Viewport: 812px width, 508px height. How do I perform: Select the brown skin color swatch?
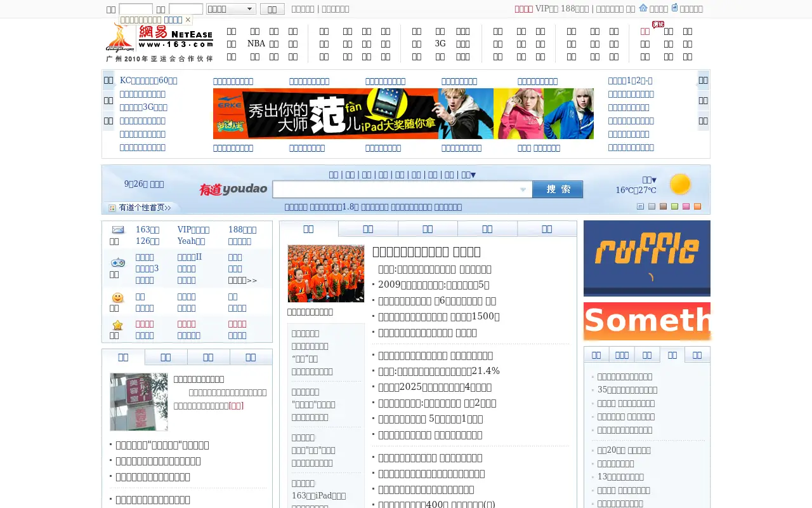click(x=663, y=206)
